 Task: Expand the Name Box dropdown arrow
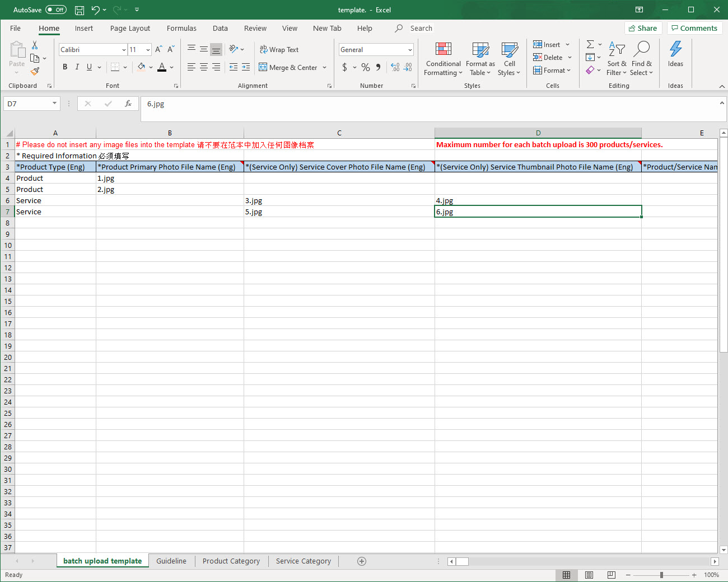54,104
